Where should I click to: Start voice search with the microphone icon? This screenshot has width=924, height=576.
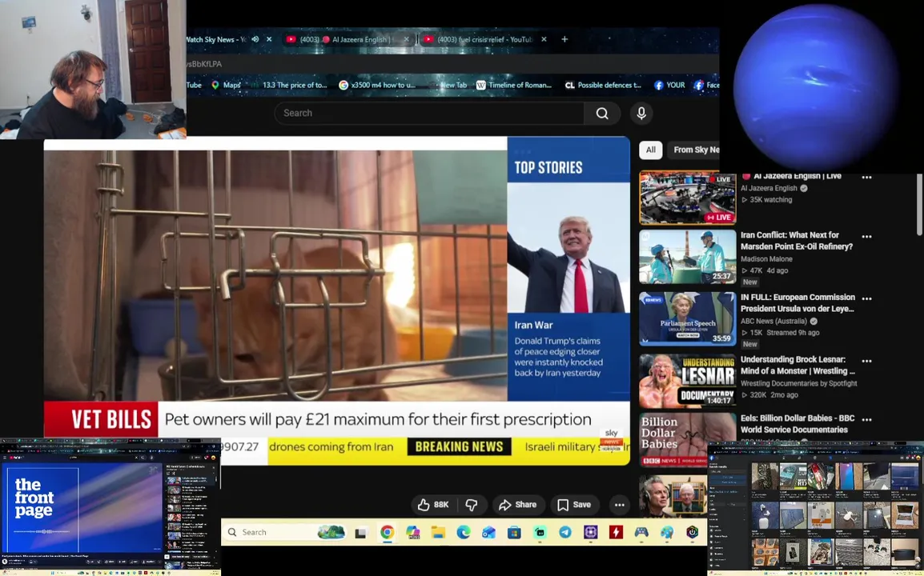coord(641,113)
